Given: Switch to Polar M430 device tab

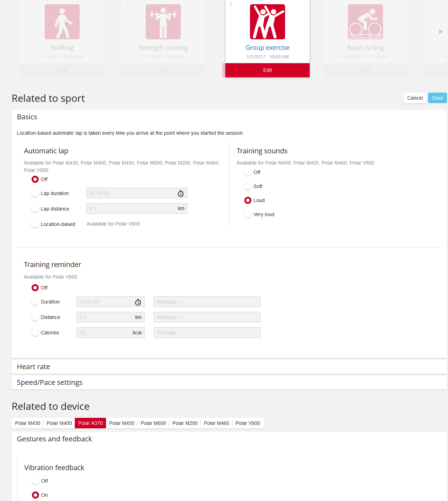Looking at the screenshot, I should tap(28, 423).
